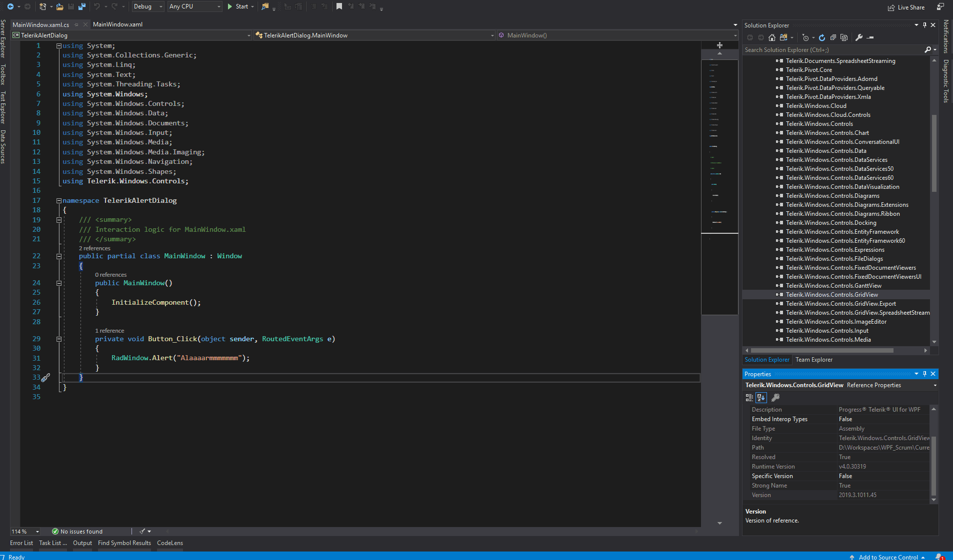This screenshot has width=953, height=560.
Task: Click the Open File toolbar icon
Action: (x=59, y=6)
